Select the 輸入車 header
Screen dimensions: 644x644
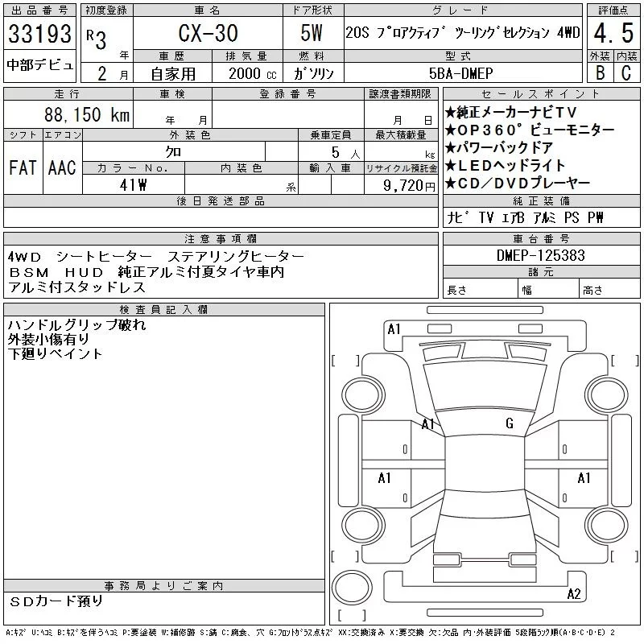(x=331, y=168)
